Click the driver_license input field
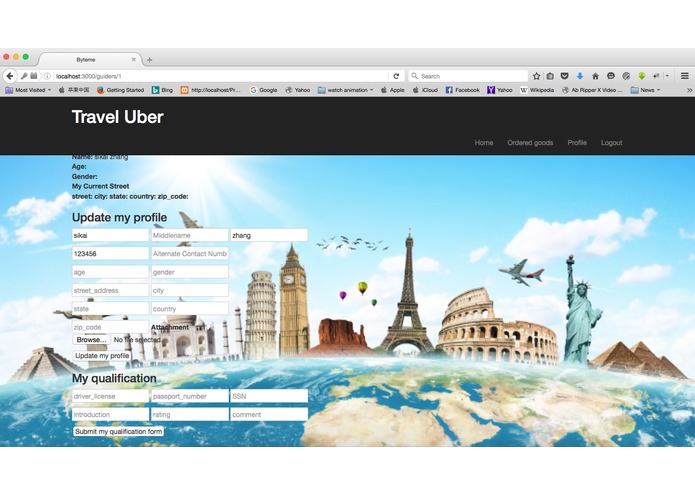 pos(110,396)
